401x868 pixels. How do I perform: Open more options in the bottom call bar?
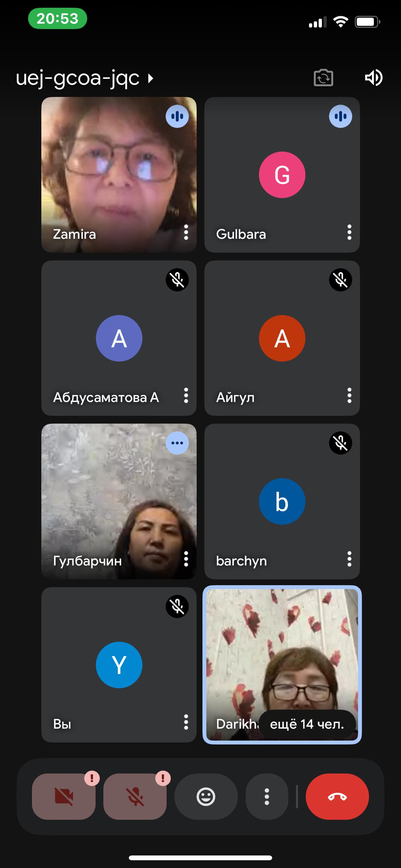(x=267, y=796)
